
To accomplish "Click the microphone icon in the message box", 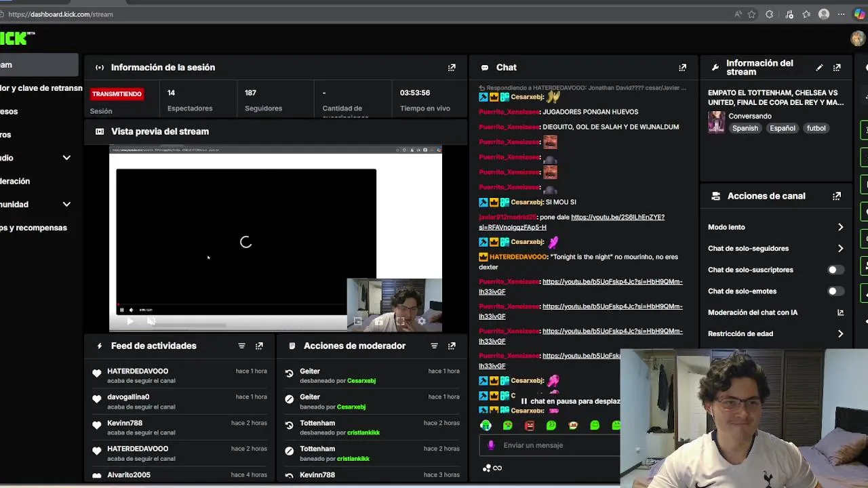I will coord(491,445).
